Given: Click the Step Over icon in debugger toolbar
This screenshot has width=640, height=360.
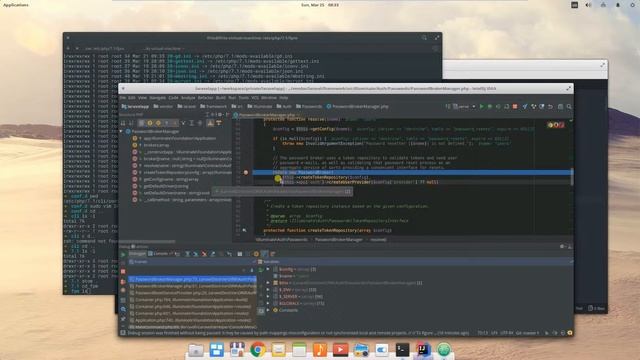Looking at the screenshot, I should click(187, 254).
